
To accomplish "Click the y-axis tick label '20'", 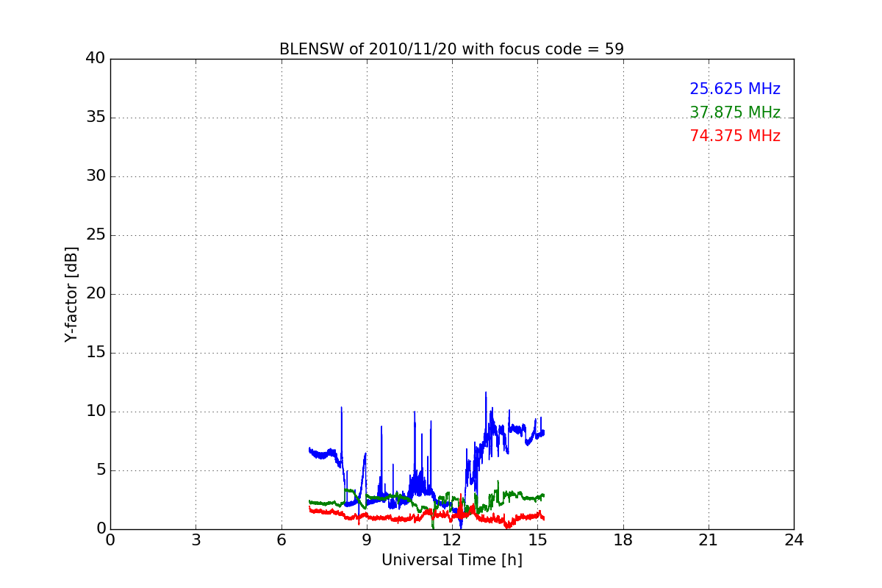I will click(96, 294).
